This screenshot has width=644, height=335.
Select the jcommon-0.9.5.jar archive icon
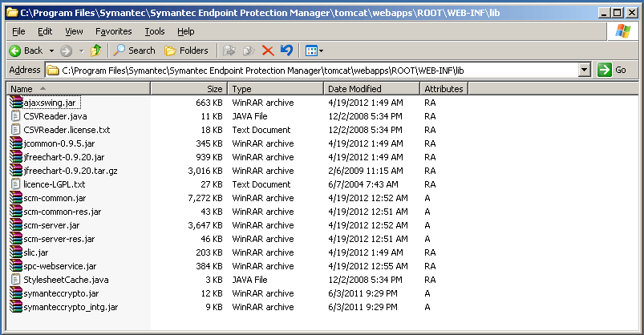[x=15, y=143]
